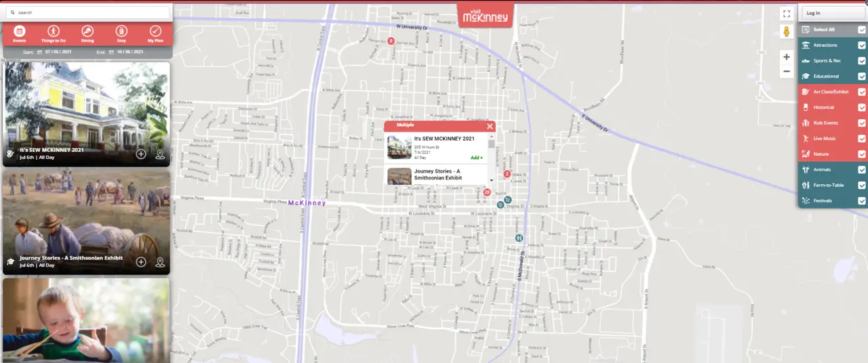Uncheck the Sports & Rec checkbox

tap(862, 60)
